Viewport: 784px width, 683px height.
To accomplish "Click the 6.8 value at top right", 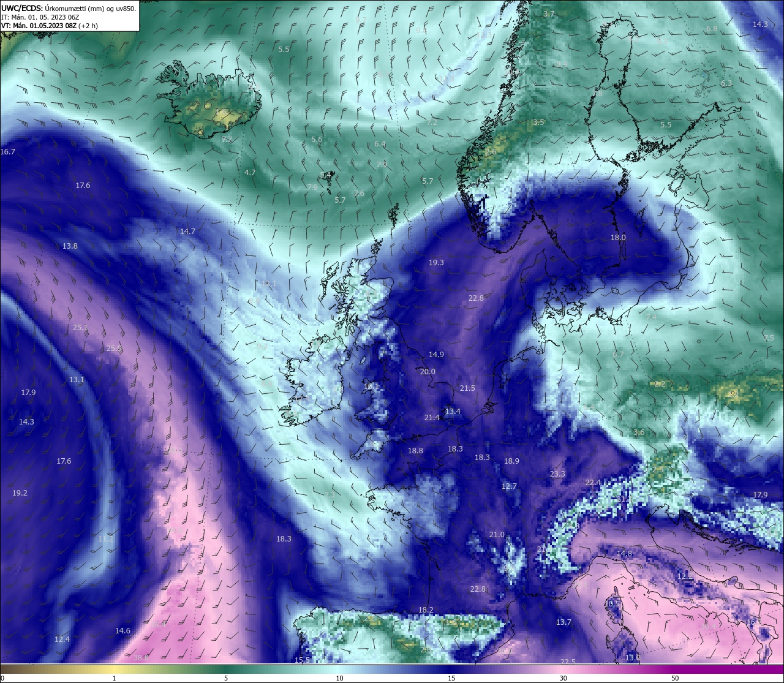I will point(712,29).
